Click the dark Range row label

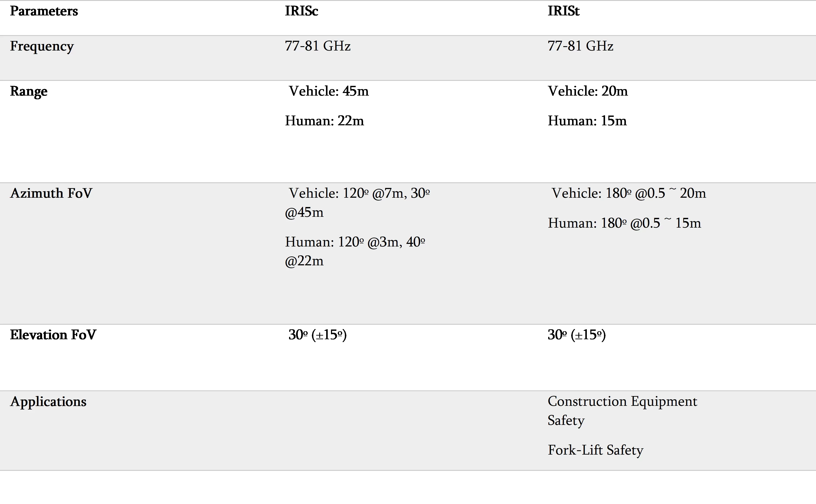pyautogui.click(x=29, y=91)
